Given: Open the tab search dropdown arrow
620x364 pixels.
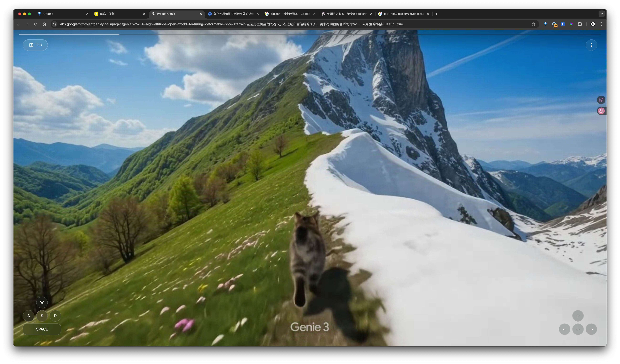Looking at the screenshot, I should (x=602, y=14).
